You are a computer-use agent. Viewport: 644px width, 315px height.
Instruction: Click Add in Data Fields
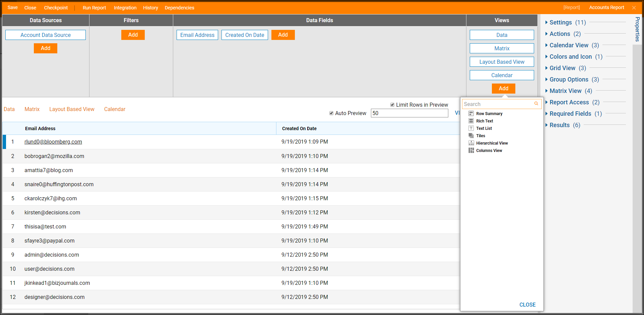pos(283,35)
